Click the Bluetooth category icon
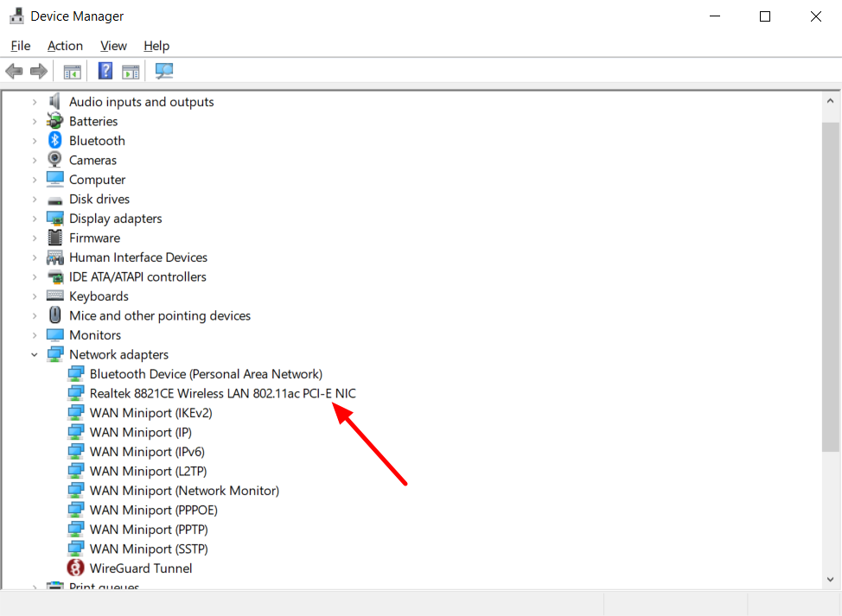This screenshot has height=616, width=842. (x=55, y=141)
